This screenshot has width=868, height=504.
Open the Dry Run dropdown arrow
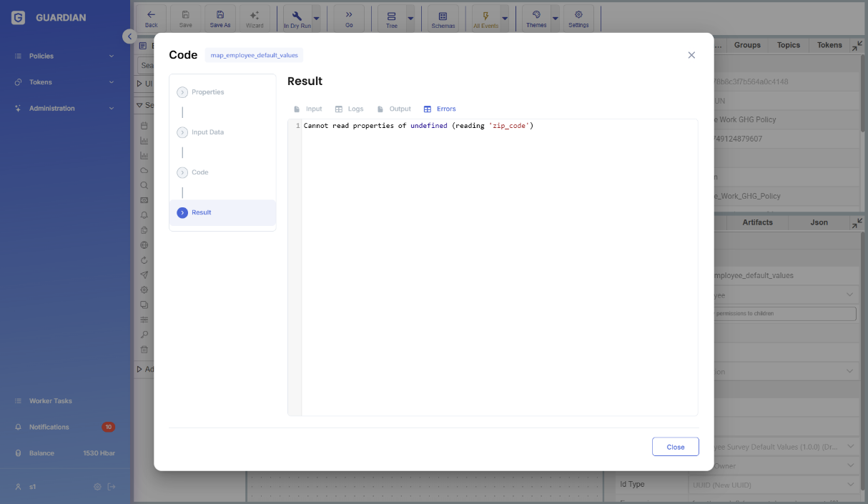(x=317, y=19)
